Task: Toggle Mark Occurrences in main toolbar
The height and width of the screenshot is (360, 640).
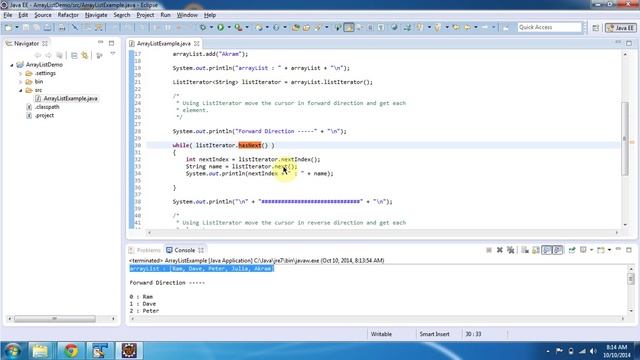Action: [349, 27]
